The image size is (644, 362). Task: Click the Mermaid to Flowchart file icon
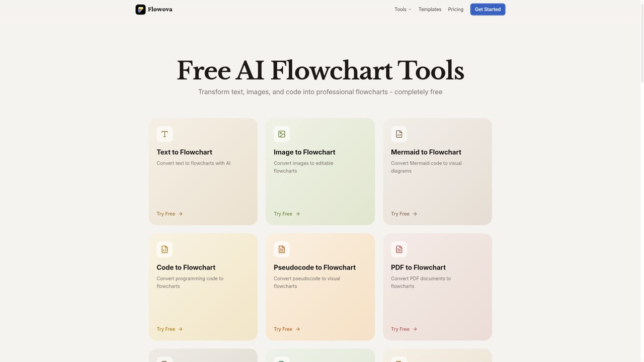(x=399, y=134)
